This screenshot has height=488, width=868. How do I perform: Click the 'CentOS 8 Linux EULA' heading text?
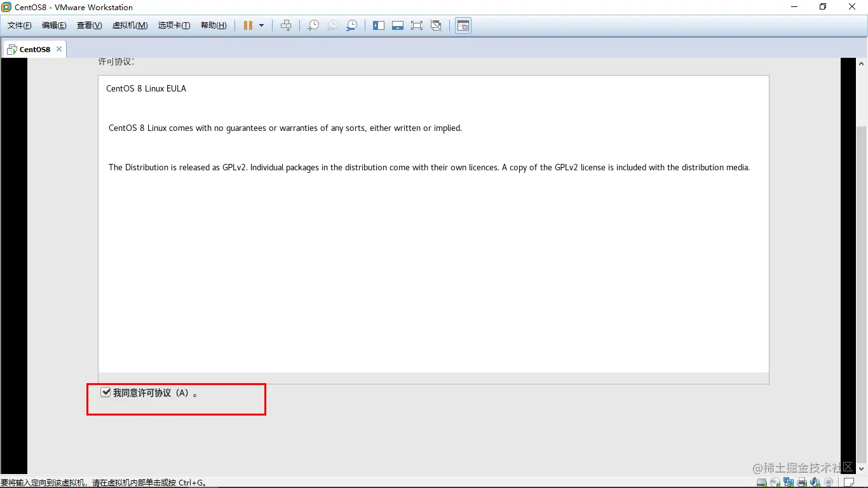point(146,88)
